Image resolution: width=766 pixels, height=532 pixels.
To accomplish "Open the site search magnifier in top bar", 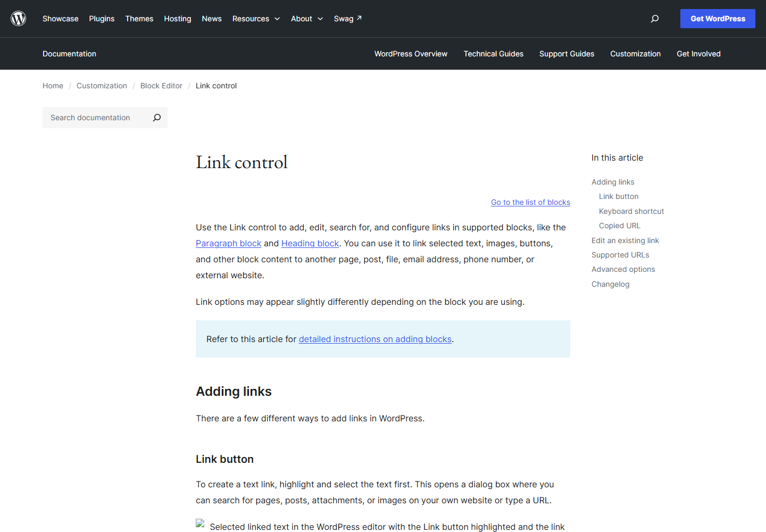I will pyautogui.click(x=655, y=19).
